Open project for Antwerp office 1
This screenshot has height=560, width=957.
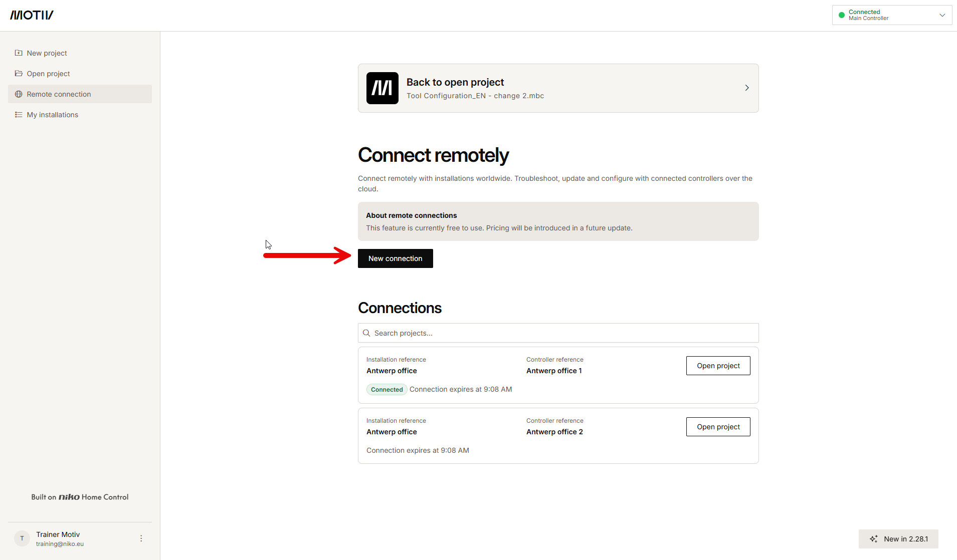click(x=718, y=366)
